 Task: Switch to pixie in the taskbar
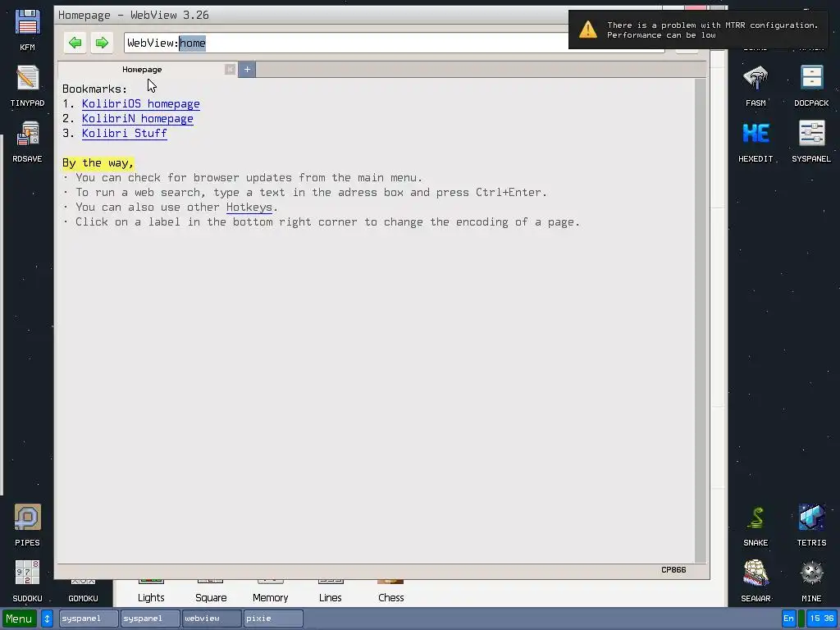click(273, 619)
